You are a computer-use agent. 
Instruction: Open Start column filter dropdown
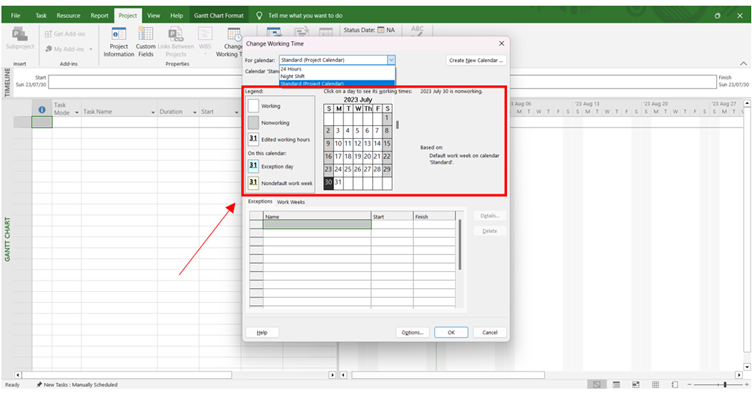pyautogui.click(x=236, y=112)
